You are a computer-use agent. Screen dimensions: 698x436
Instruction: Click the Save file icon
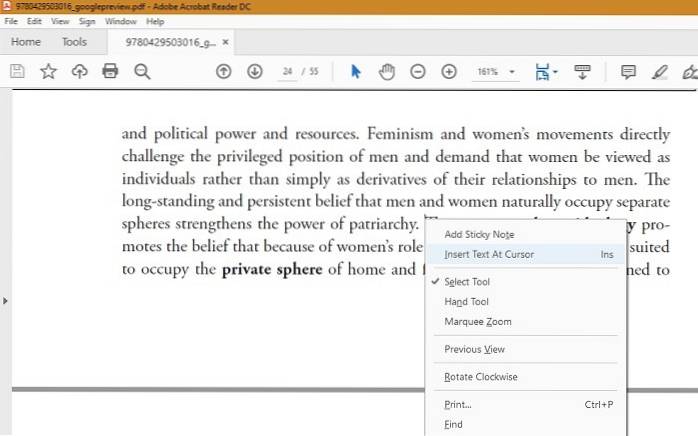[17, 71]
